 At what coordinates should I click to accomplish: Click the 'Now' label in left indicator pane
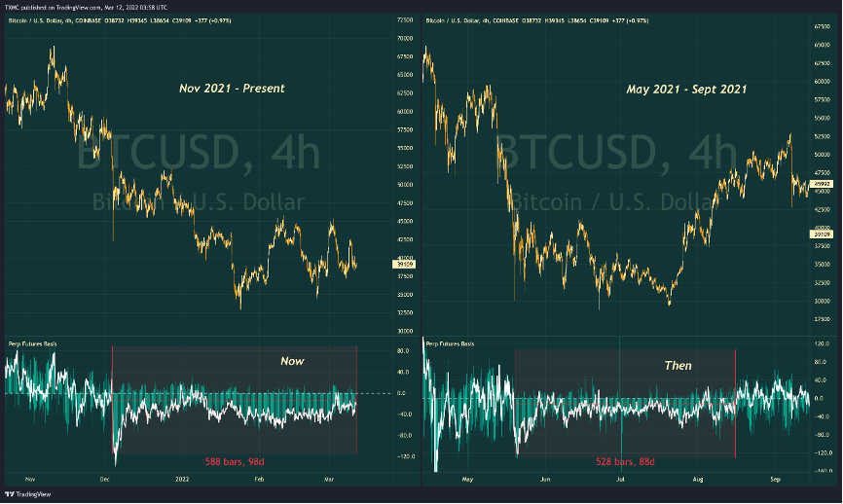[x=292, y=361]
